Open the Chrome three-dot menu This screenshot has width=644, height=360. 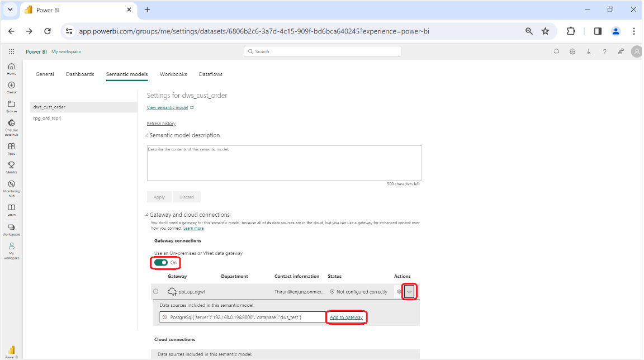pos(634,31)
